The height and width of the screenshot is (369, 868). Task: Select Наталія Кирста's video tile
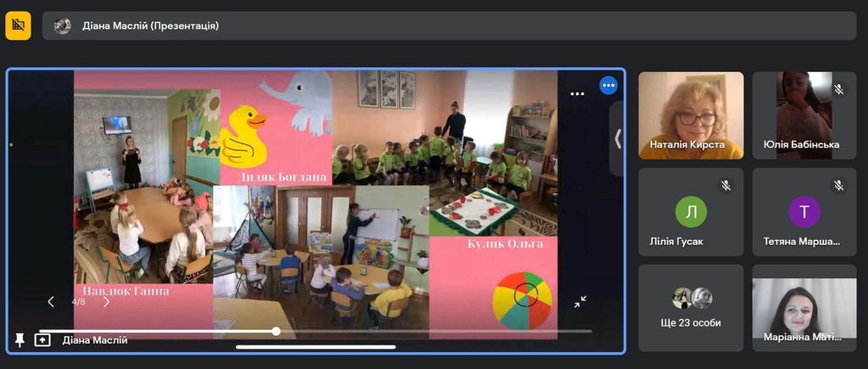[691, 115]
